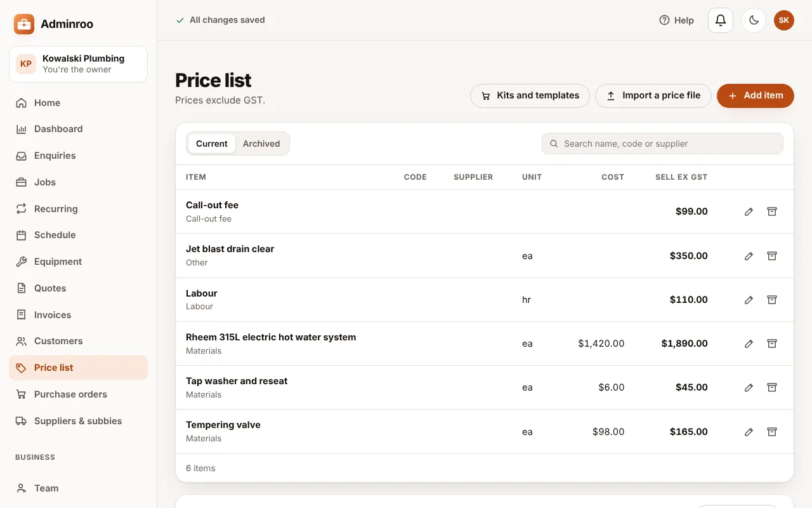Open the Equipment section
Viewport: 812px width, 508px height.
click(x=78, y=262)
